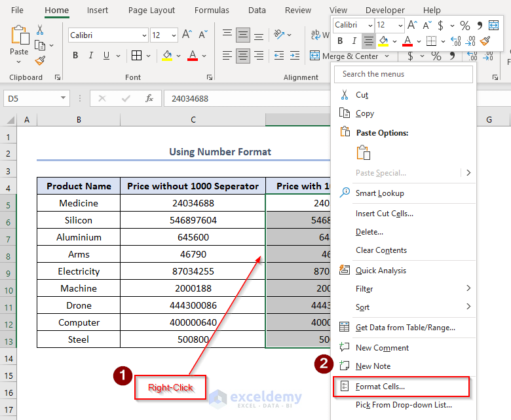This screenshot has width=511, height=420.
Task: Choose Format Cells from context menu
Action: (380, 387)
